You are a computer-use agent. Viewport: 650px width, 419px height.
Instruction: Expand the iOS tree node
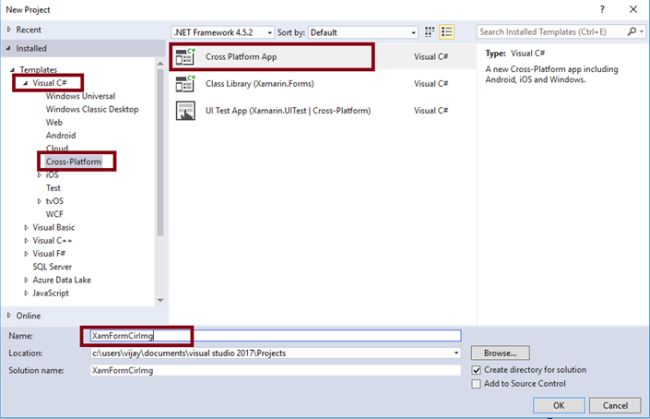[39, 175]
